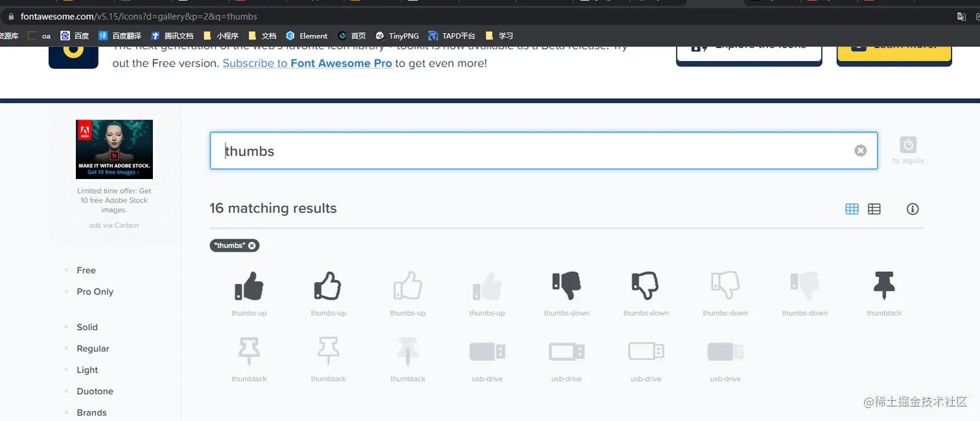Open the 学习 bookmark folder
980x421 pixels.
click(x=499, y=36)
